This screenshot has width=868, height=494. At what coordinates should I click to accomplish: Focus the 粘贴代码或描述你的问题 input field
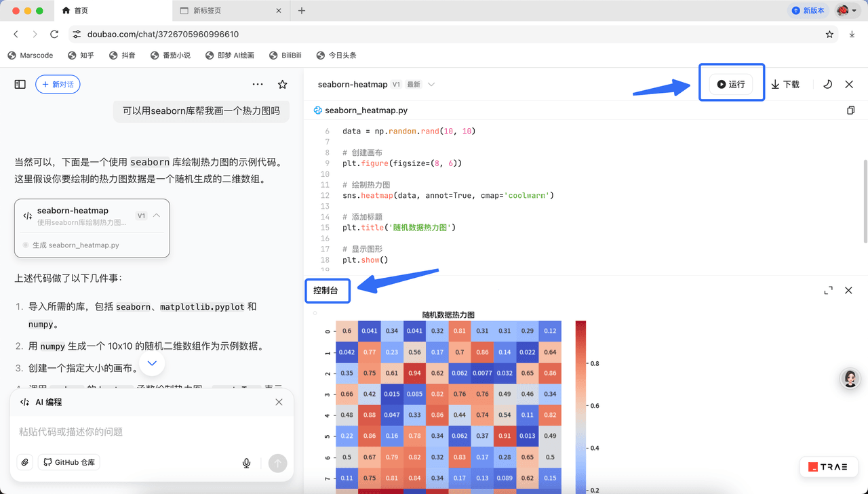pyautogui.click(x=136, y=432)
